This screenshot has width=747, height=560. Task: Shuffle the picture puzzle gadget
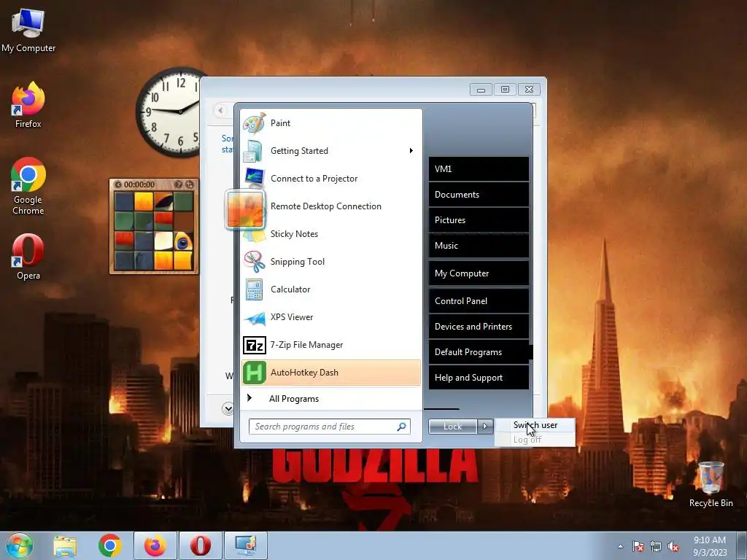[x=190, y=184]
